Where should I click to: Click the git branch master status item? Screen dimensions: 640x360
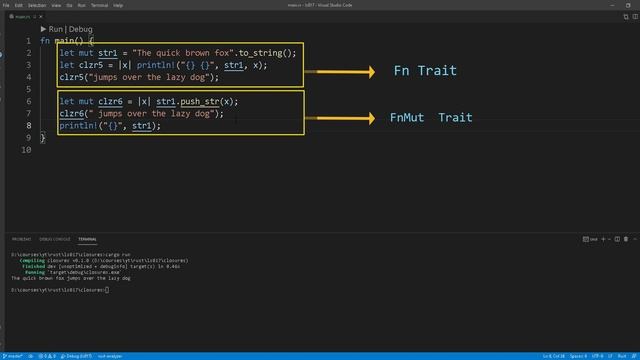tap(12, 356)
